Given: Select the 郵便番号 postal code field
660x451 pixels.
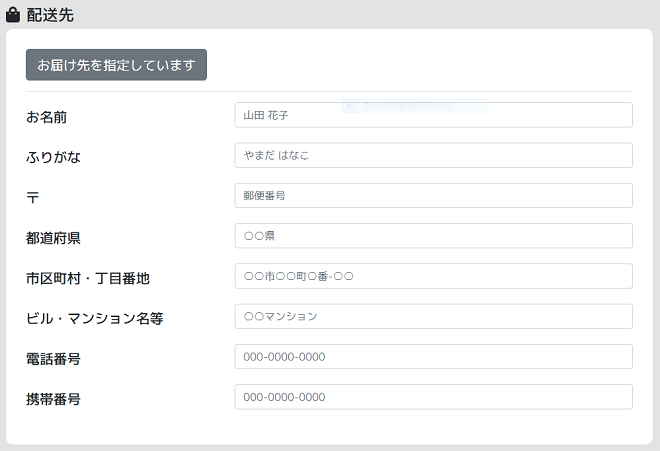Looking at the screenshot, I should pyautogui.click(x=433, y=196).
